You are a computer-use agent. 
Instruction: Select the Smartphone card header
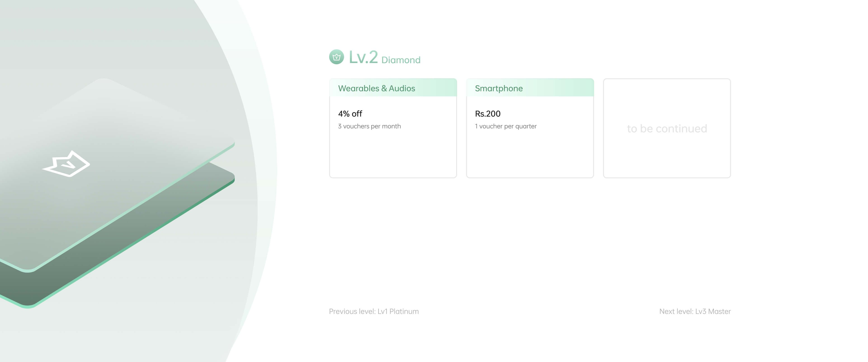[x=530, y=88]
